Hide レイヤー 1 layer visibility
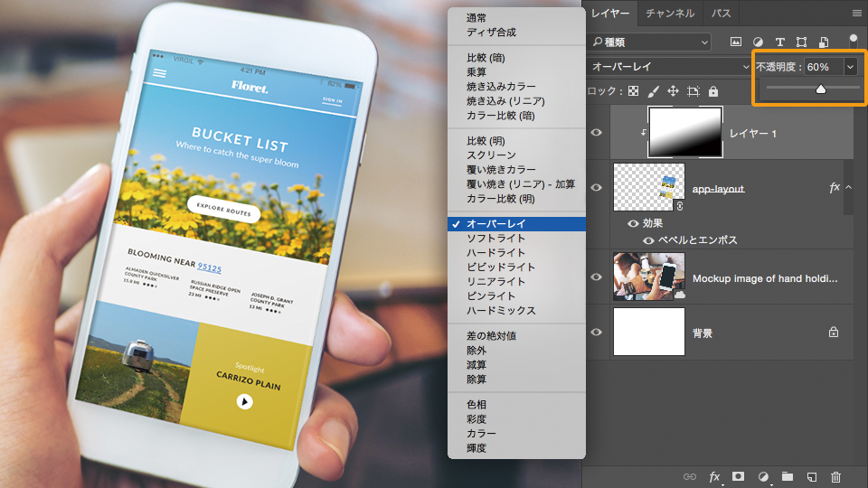868x488 pixels. coord(596,132)
